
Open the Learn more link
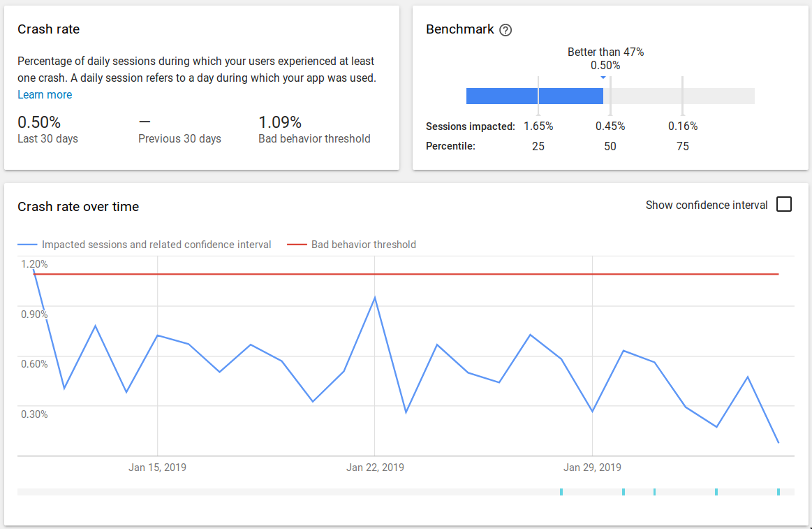pyautogui.click(x=45, y=95)
